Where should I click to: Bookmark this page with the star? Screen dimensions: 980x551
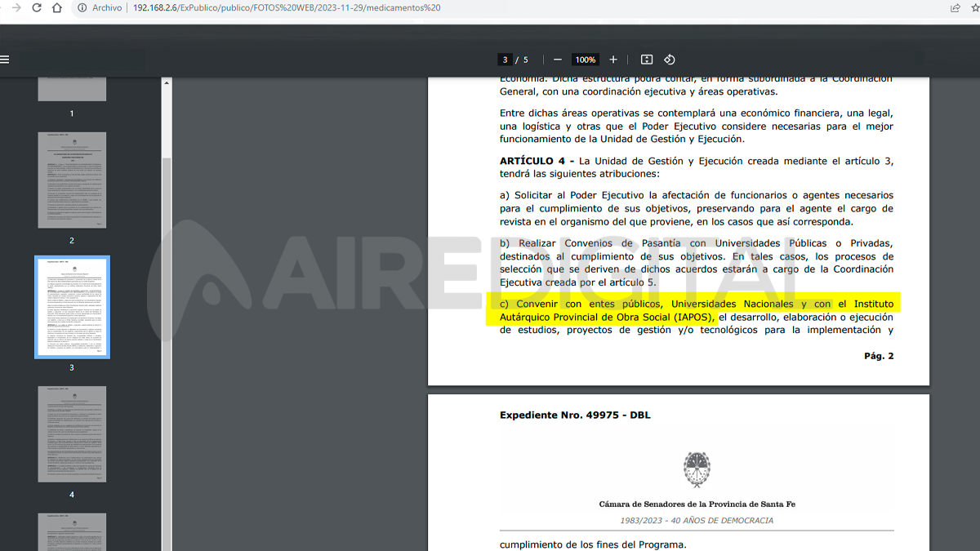point(973,7)
